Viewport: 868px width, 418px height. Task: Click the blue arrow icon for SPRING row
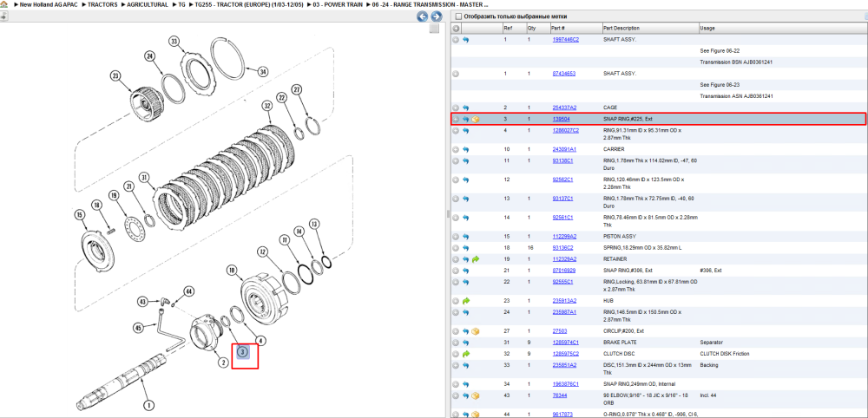click(465, 248)
